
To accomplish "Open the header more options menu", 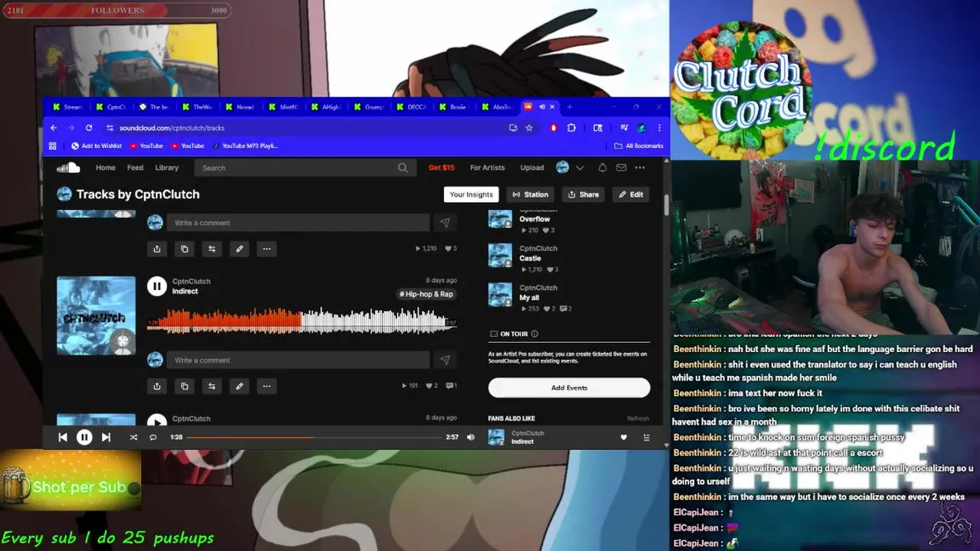I will click(640, 168).
